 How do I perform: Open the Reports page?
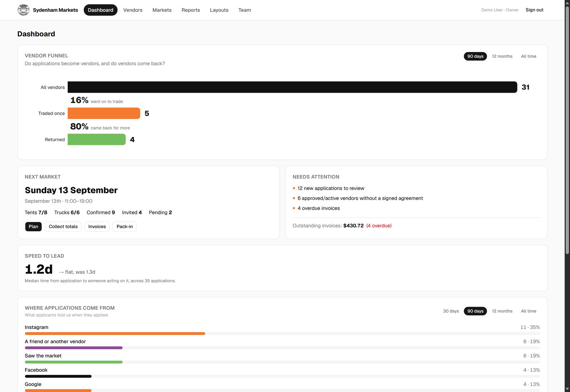pos(191,10)
